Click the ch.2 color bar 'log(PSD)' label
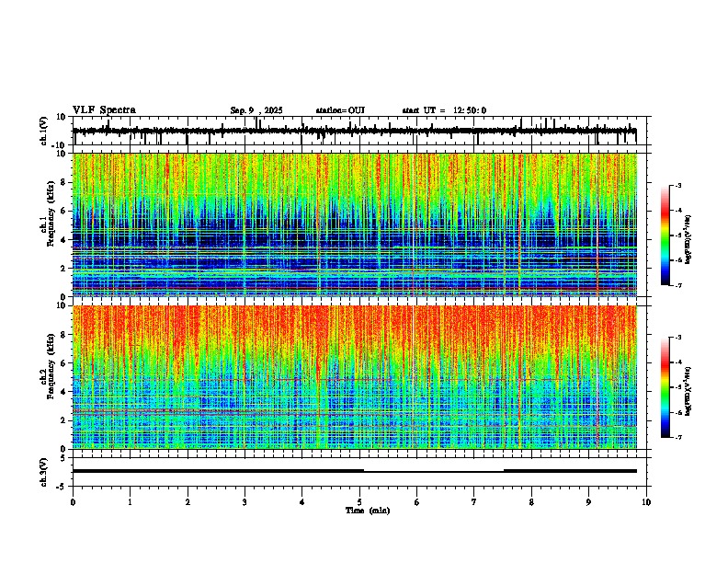This screenshot has width=728, height=563. [x=688, y=391]
